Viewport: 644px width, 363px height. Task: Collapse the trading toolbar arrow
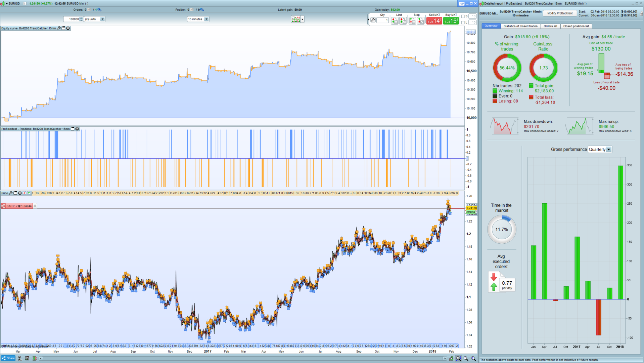(x=369, y=20)
